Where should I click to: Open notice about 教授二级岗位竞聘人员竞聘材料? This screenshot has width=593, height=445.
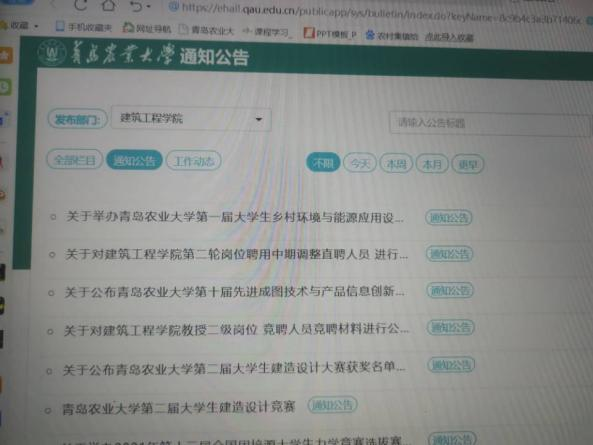(x=236, y=329)
